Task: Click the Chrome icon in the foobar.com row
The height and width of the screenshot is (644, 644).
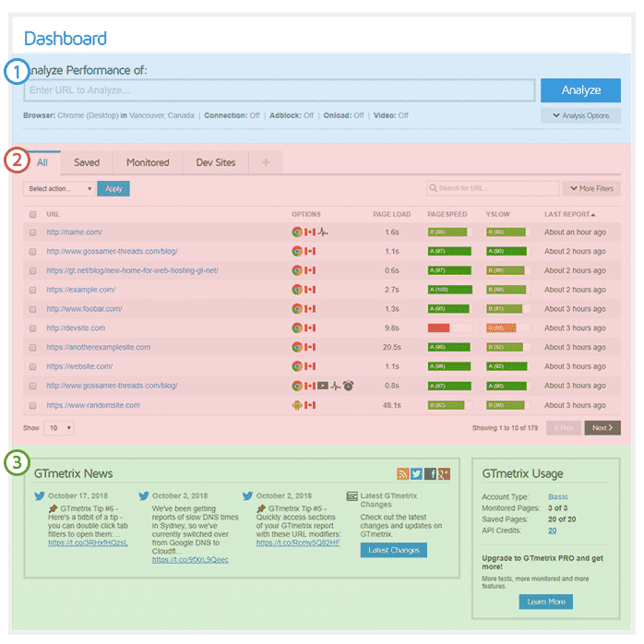Action: click(296, 309)
